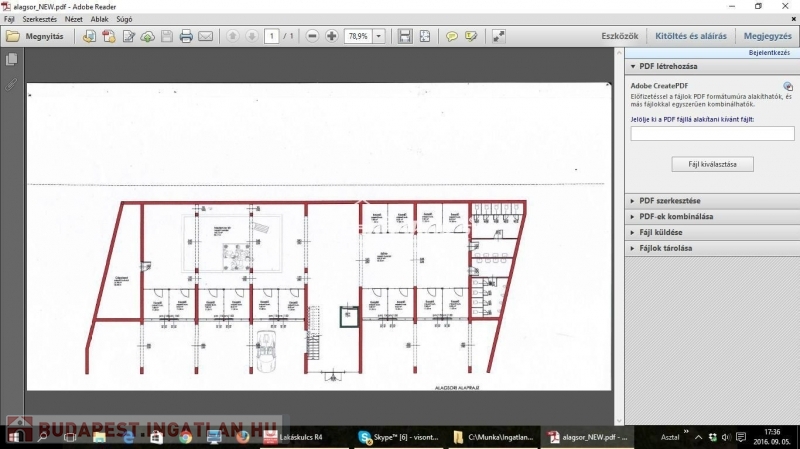Screen dimensions: 800x449
Task: Click the read mode expand icon
Action: [499, 36]
